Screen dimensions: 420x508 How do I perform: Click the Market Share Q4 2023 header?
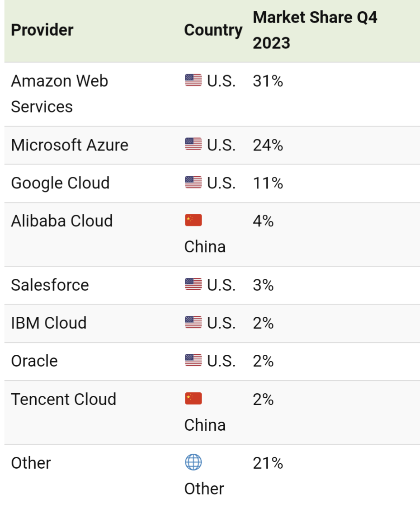click(x=315, y=30)
